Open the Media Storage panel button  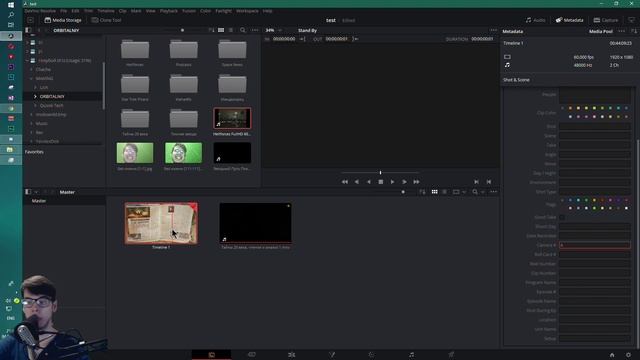(63, 20)
